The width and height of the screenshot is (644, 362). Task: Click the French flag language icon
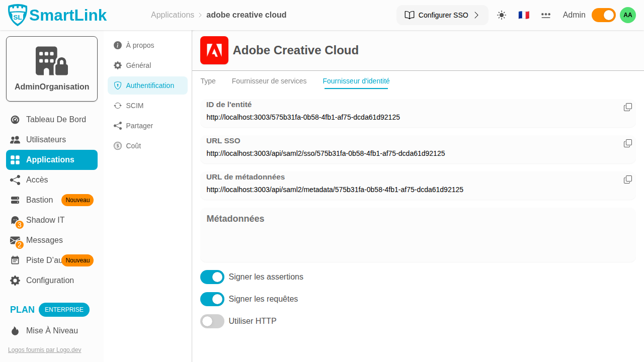pos(524,15)
